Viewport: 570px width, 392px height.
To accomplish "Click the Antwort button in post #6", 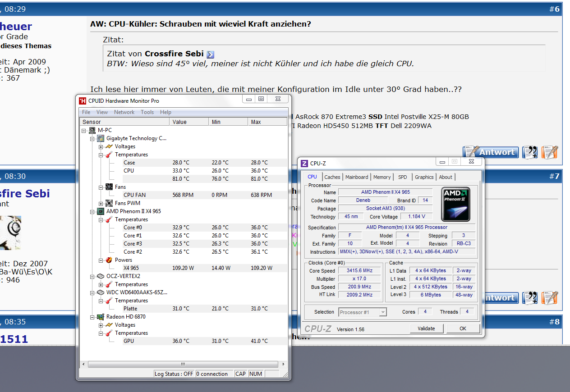I will [x=490, y=152].
